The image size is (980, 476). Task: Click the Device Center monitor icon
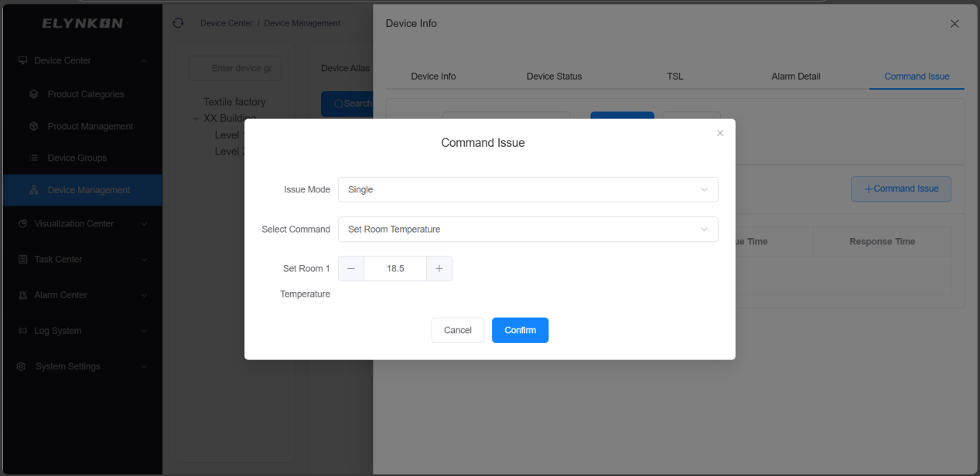[22, 60]
